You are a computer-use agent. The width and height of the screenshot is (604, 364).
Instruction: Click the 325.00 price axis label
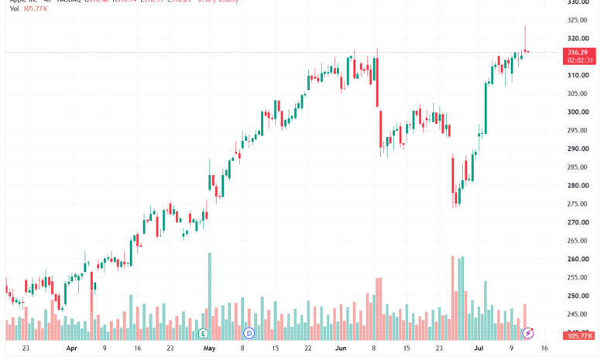pos(578,20)
